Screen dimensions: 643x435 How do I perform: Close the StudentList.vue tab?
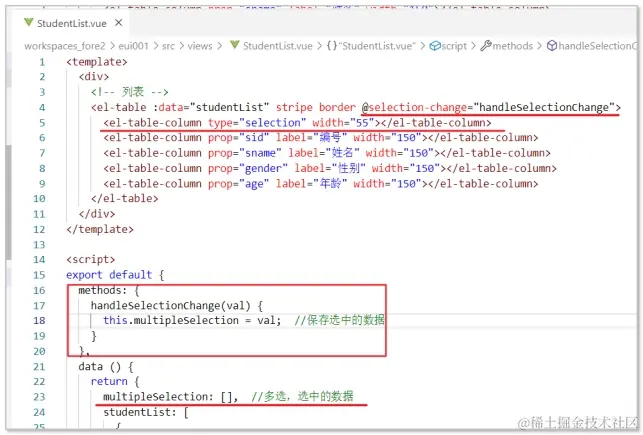[x=119, y=23]
